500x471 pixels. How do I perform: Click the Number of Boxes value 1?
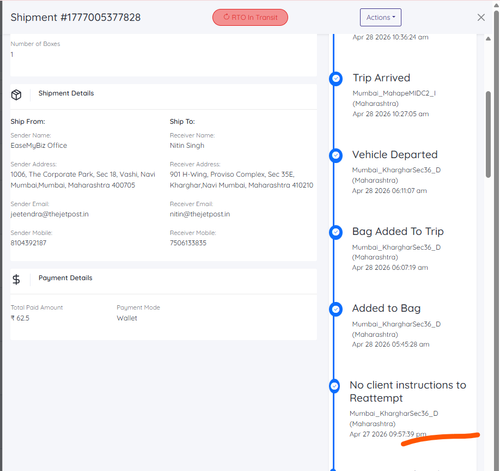point(12,54)
